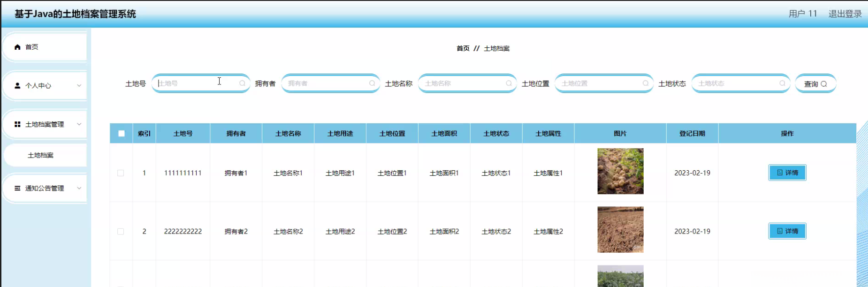The image size is (868, 287).
Task: Open 详情 for row 拥有者2
Action: 787,231
